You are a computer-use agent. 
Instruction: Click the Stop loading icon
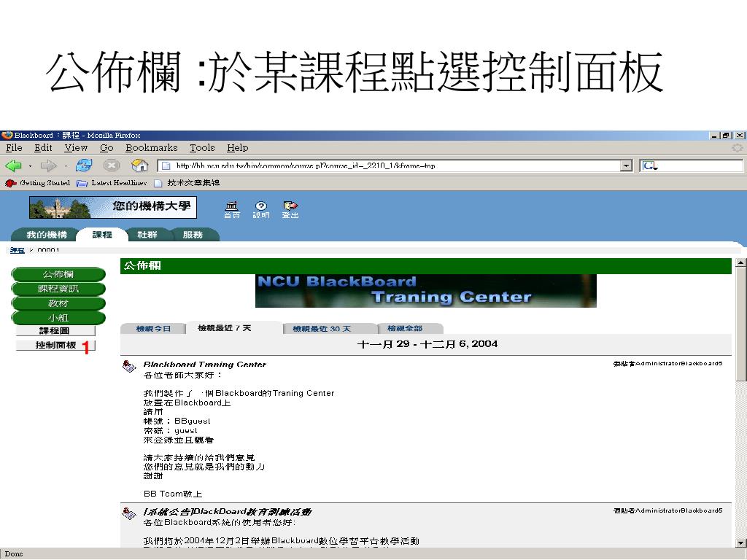(112, 166)
